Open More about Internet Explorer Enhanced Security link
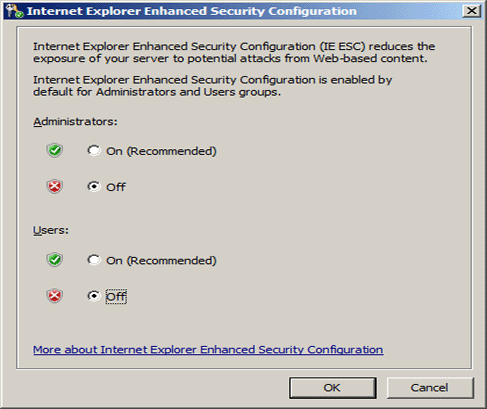487x409 pixels. pyautogui.click(x=208, y=350)
